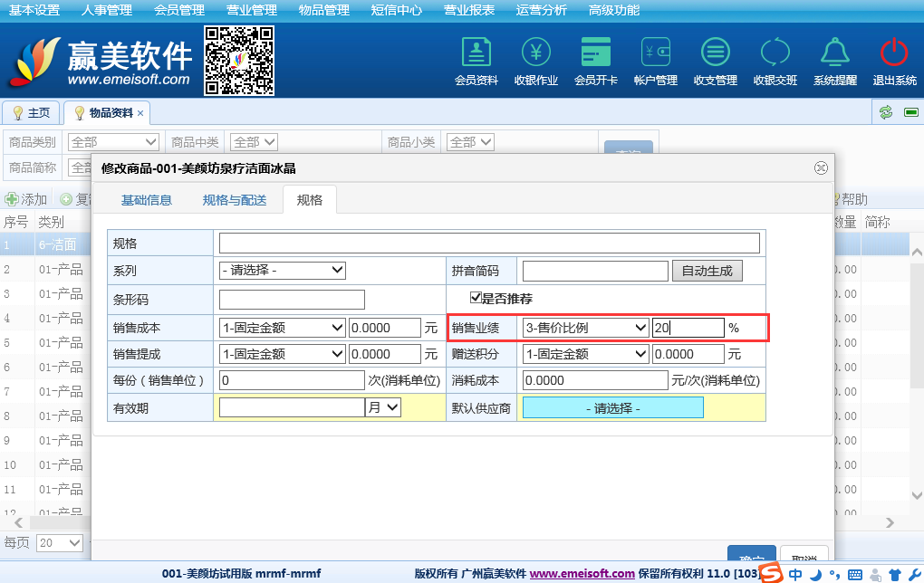This screenshot has height=583, width=924.
Task: Switch to the 基础信息 tab
Action: (147, 200)
